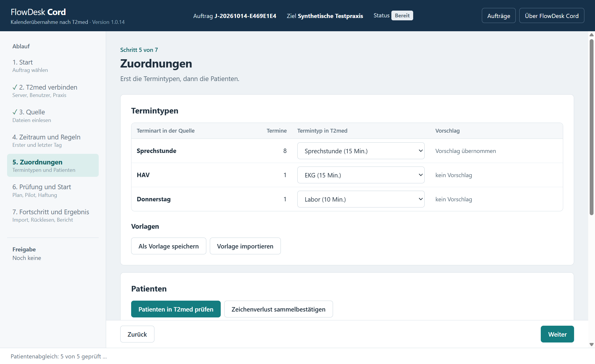The width and height of the screenshot is (595, 364).
Task: Click Vorschlag column header
Action: (447, 131)
